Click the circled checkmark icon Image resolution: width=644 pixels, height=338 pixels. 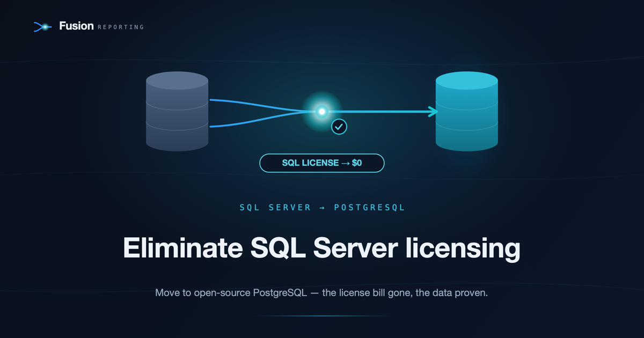pyautogui.click(x=339, y=127)
